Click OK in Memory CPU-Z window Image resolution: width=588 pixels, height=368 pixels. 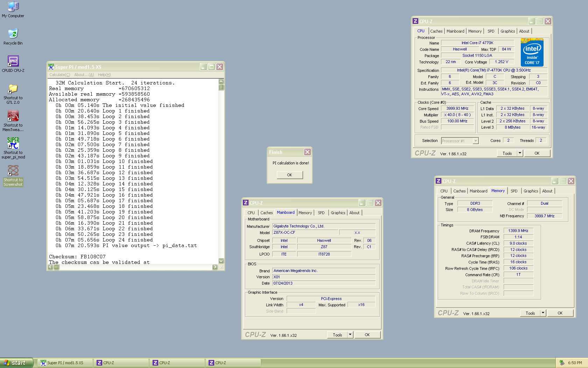click(x=560, y=313)
